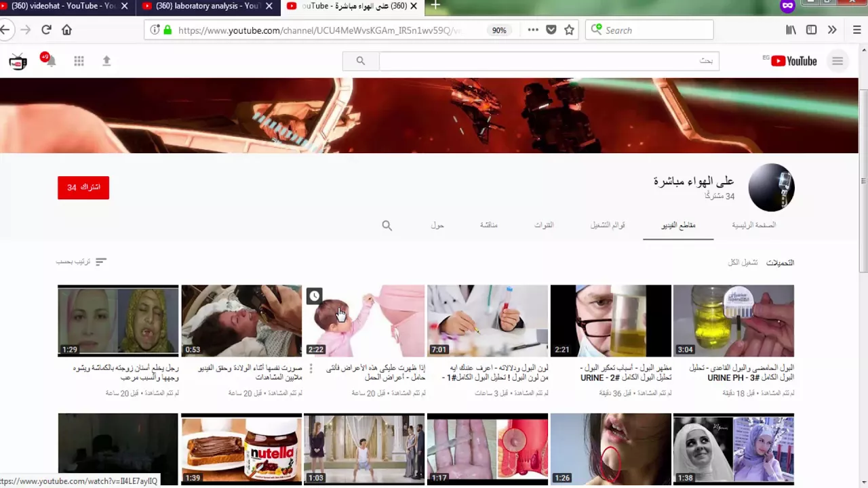Open a new browser tab
Viewport: 868px width, 488px height.
(435, 5)
